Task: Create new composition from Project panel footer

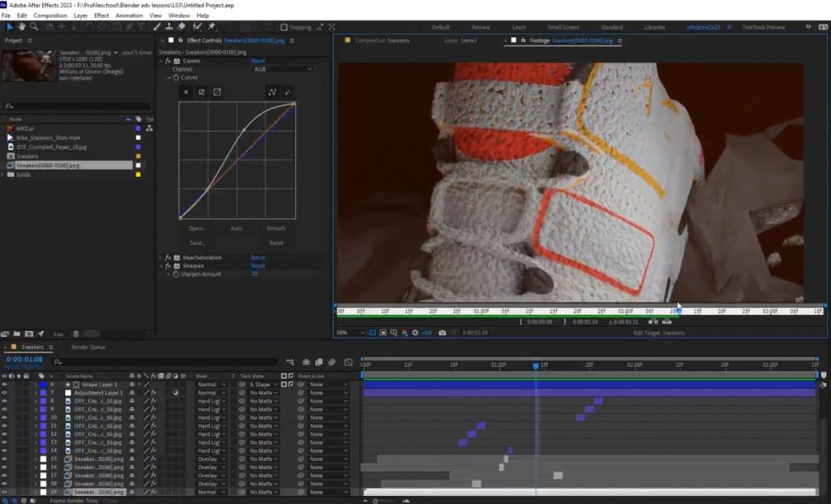Action: click(x=28, y=334)
